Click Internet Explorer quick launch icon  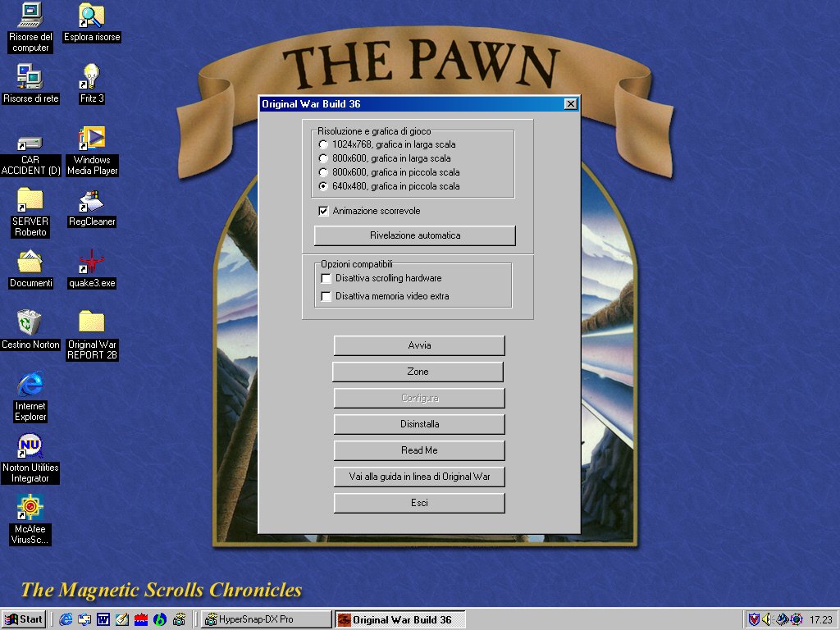[66, 620]
